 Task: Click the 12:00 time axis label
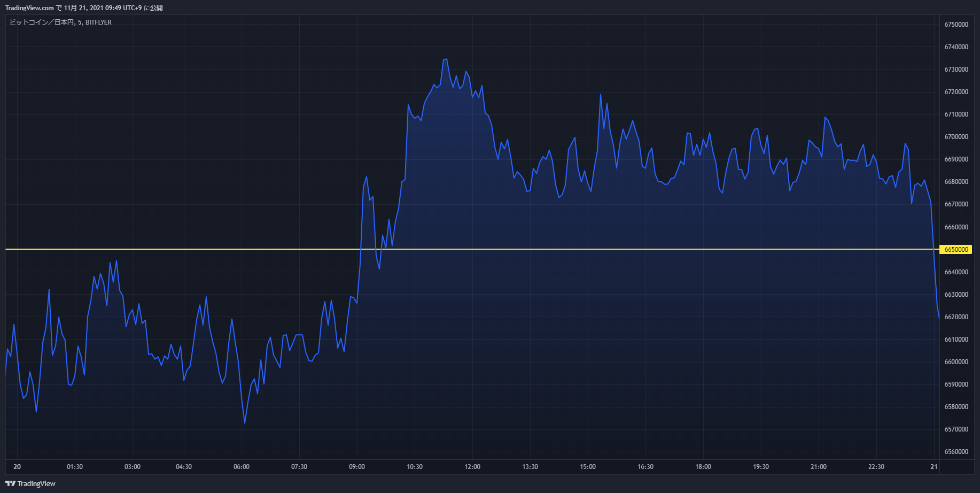click(x=472, y=467)
